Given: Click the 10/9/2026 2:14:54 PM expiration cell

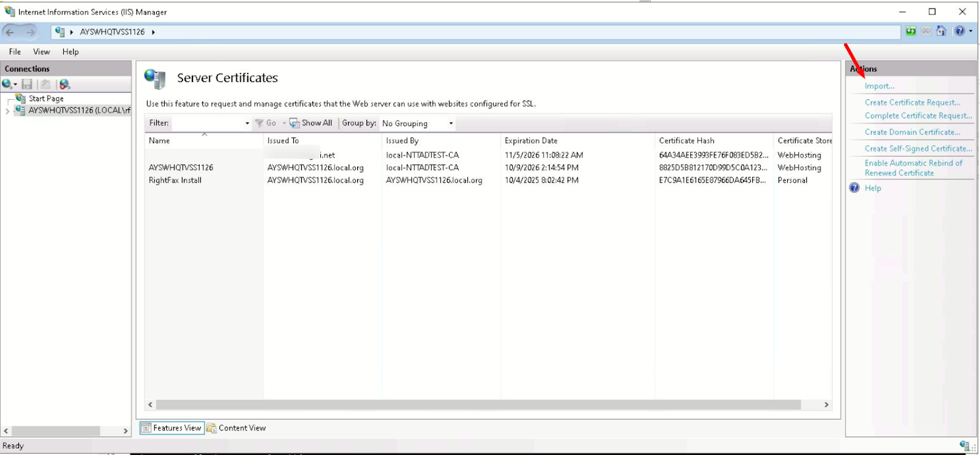Looking at the screenshot, I should coord(541,168).
